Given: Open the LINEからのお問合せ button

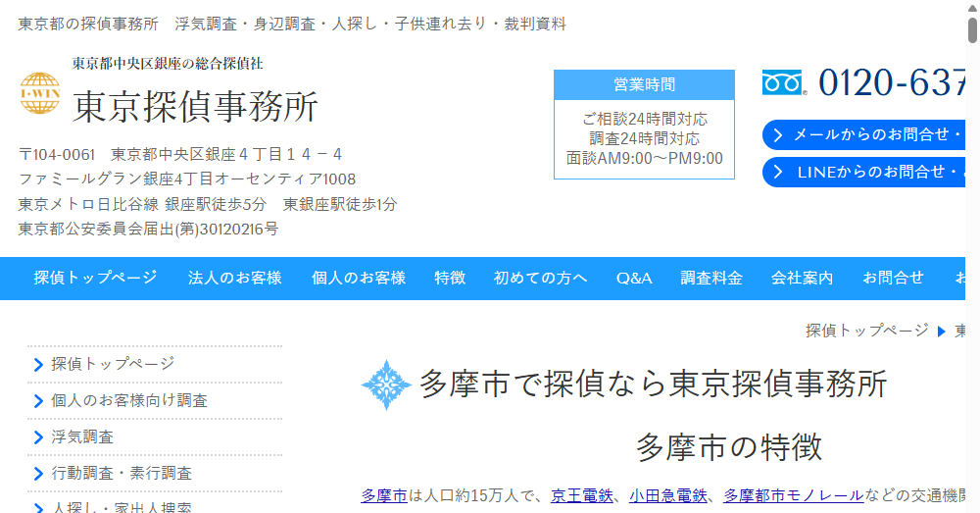Looking at the screenshot, I should click(867, 173).
